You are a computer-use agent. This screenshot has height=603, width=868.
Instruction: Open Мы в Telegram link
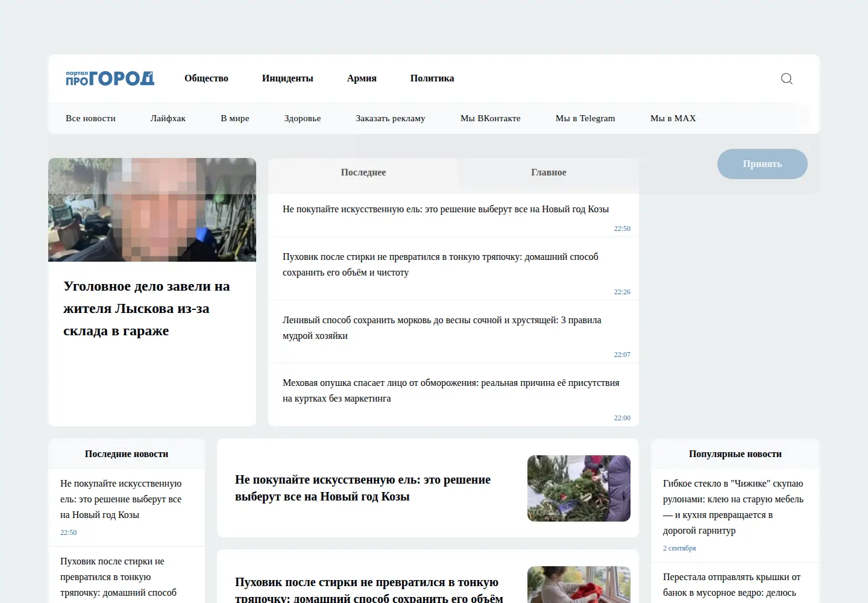[x=585, y=118]
